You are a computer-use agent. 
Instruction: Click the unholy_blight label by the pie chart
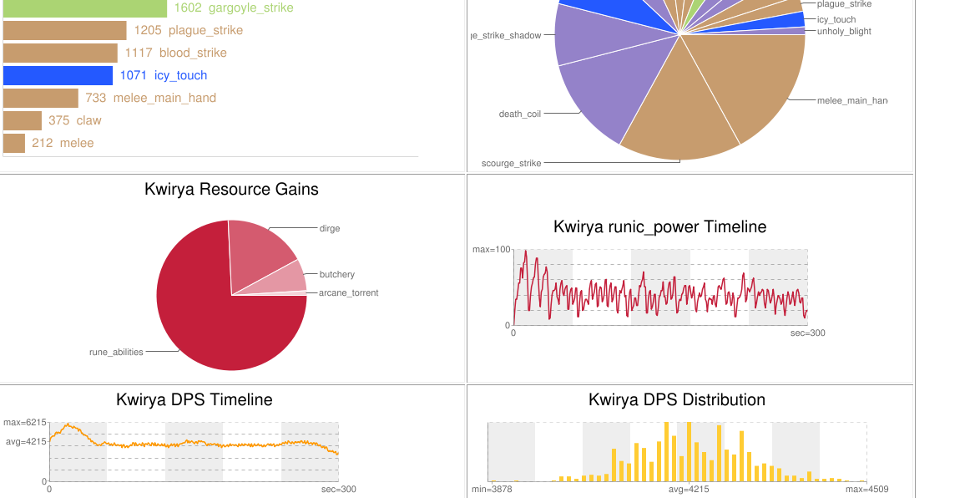844,31
